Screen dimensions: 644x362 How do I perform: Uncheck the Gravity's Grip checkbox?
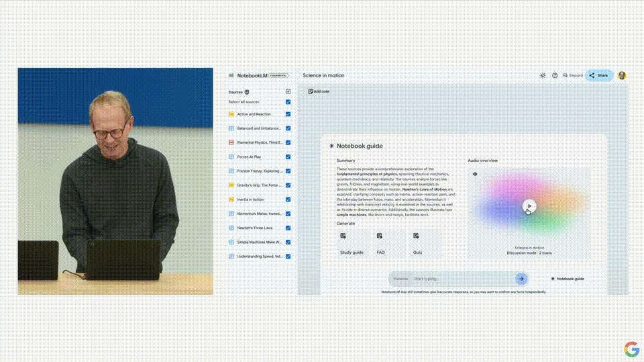[x=288, y=185]
